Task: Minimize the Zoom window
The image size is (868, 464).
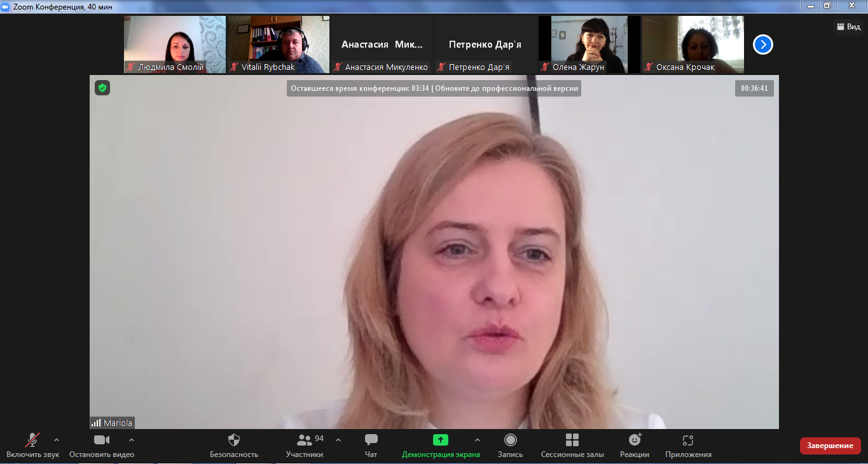Action: [810, 5]
